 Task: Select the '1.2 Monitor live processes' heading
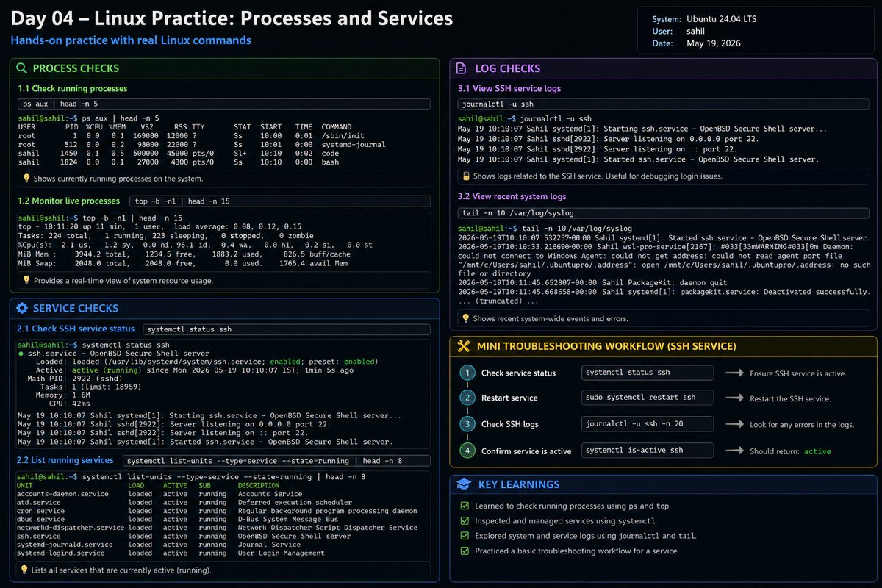point(69,201)
